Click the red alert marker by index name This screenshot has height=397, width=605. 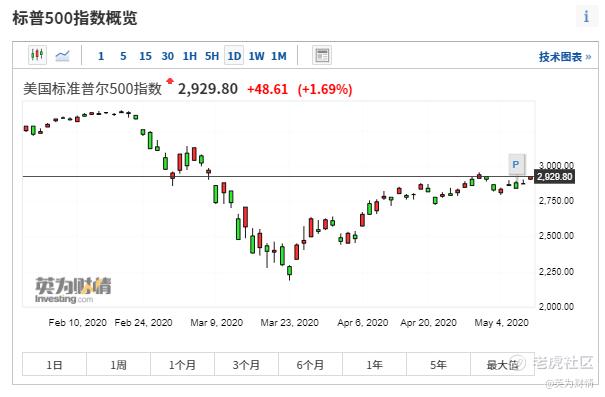170,81
